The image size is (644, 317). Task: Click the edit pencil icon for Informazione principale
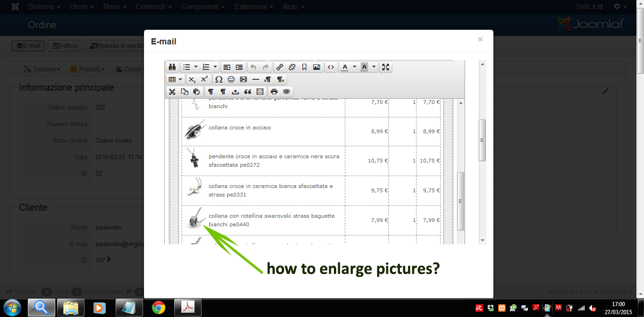coord(606,92)
